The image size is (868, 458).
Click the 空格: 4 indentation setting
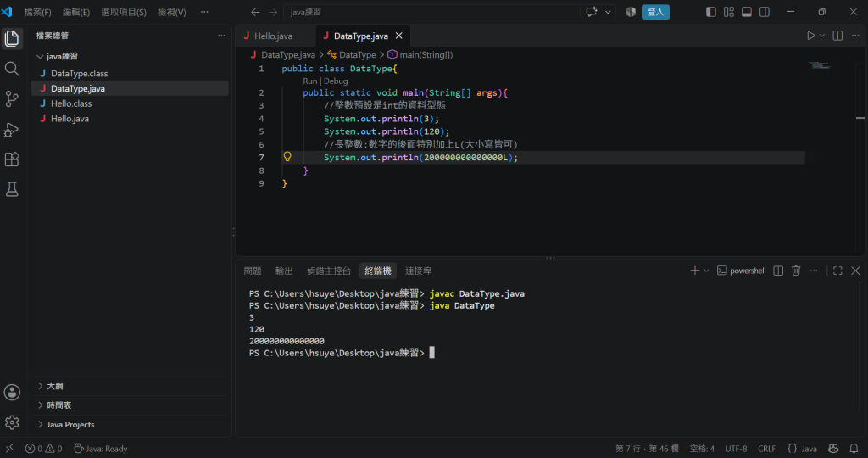click(x=702, y=449)
